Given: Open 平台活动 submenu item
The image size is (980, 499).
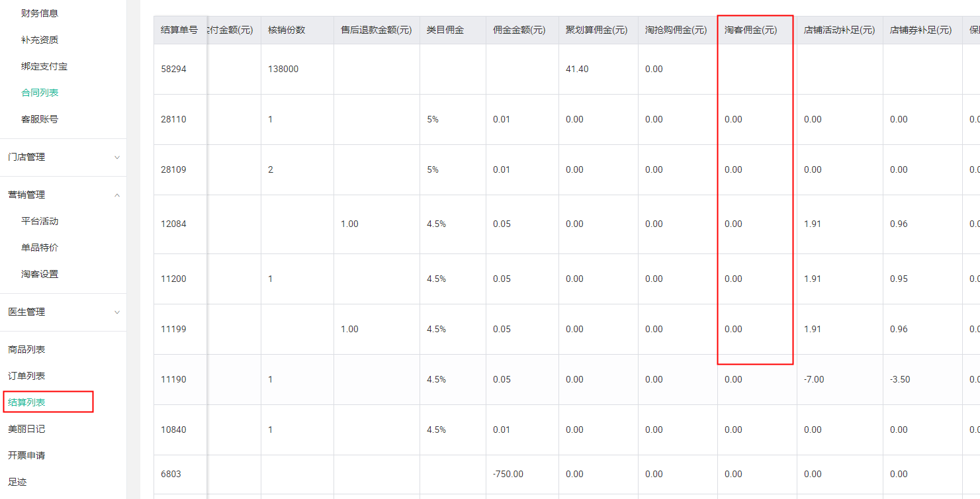Looking at the screenshot, I should tap(40, 221).
